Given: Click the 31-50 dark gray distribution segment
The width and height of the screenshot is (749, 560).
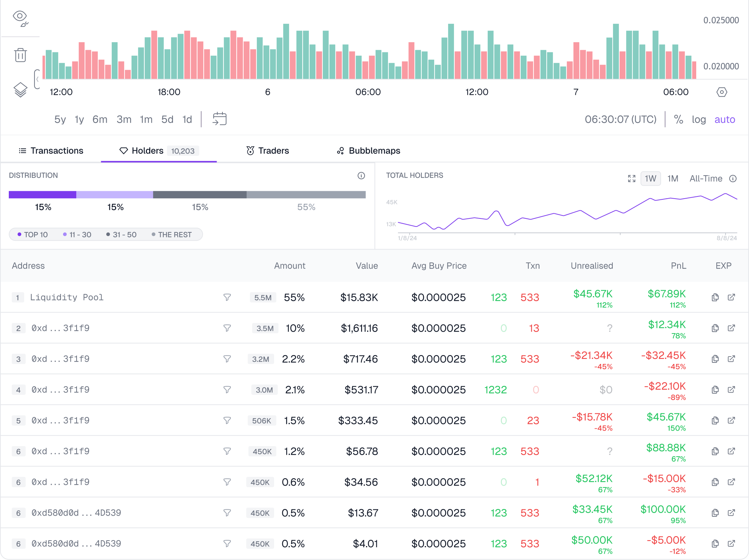Looking at the screenshot, I should (200, 195).
